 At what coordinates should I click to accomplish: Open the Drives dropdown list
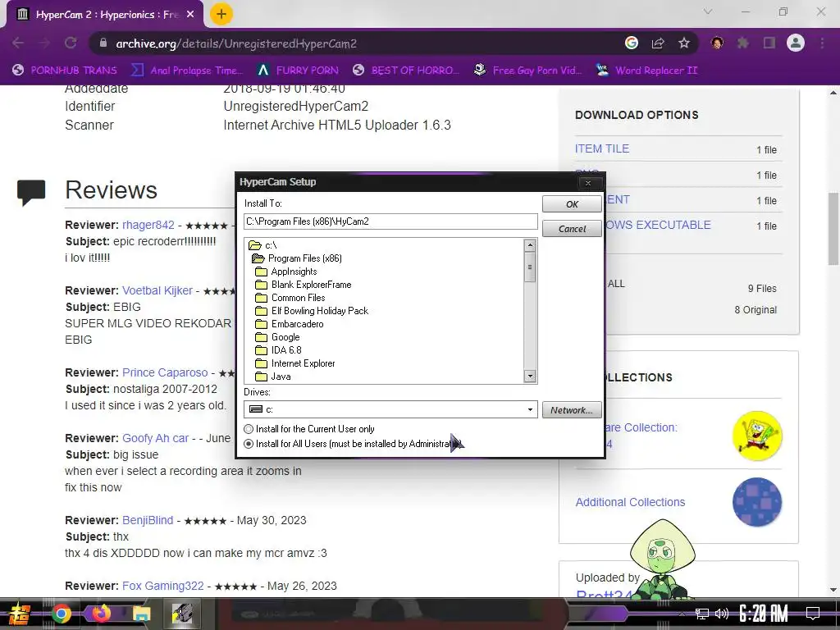coord(530,409)
